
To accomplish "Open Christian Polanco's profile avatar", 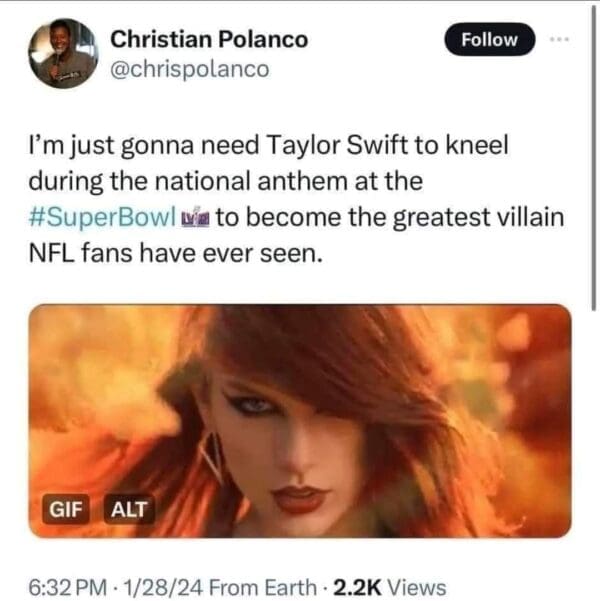I will [x=62, y=54].
